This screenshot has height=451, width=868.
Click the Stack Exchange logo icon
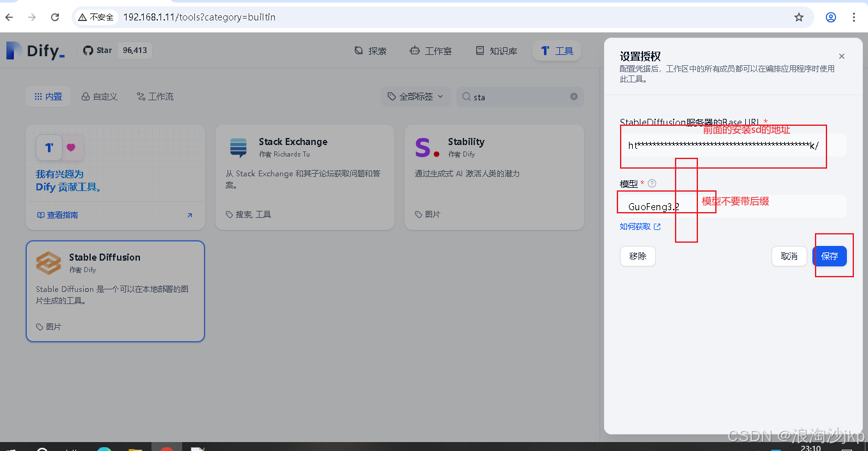point(238,148)
